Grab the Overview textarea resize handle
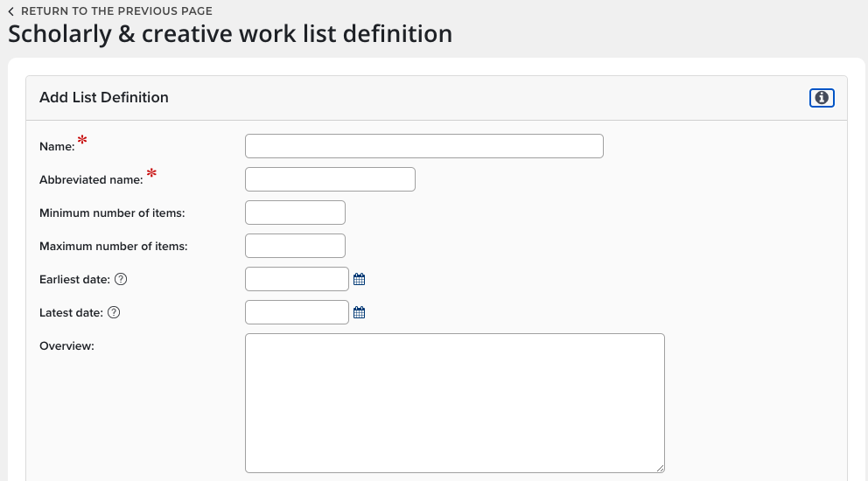Viewport: 868px width, 481px height. click(x=660, y=468)
